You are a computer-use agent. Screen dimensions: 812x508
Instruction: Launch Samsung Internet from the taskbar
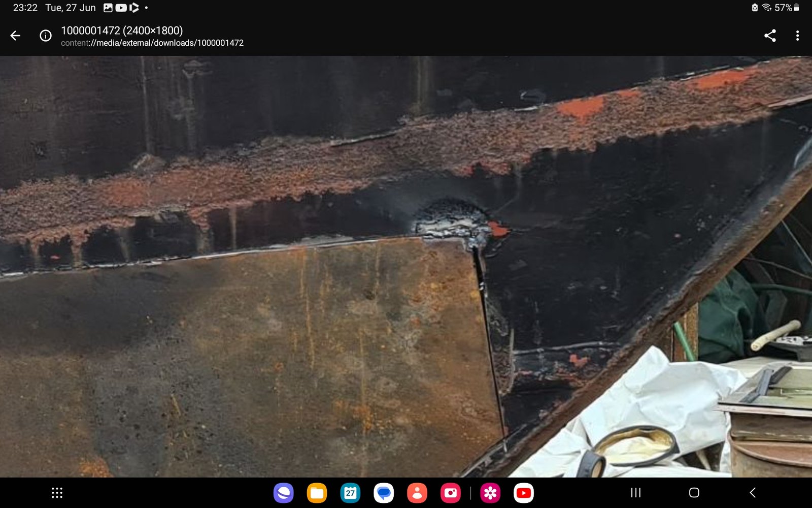tap(283, 493)
